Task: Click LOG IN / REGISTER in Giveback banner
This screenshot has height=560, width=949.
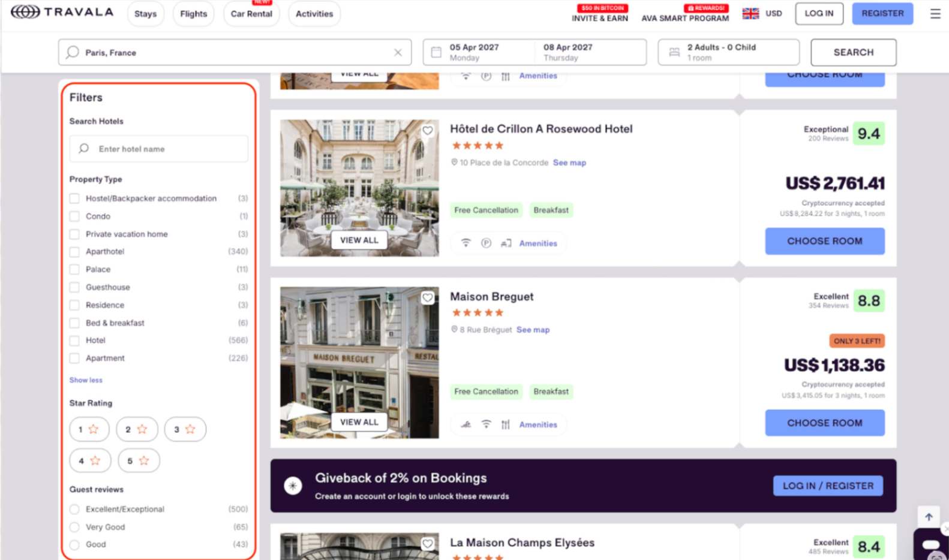Action: [x=828, y=486]
